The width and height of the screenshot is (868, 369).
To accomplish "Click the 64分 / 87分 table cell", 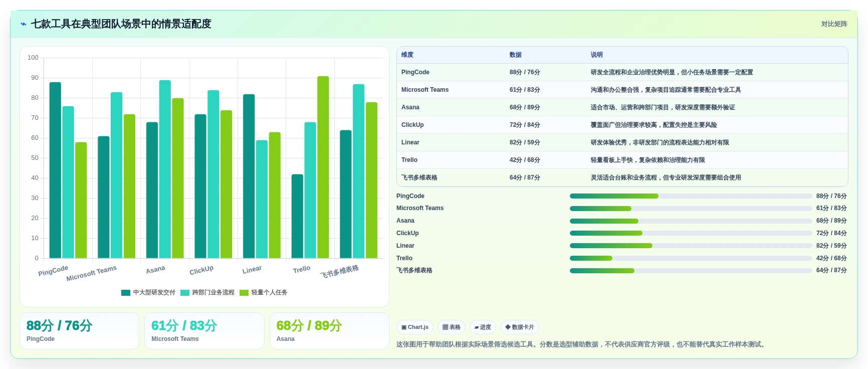I will click(x=525, y=177).
